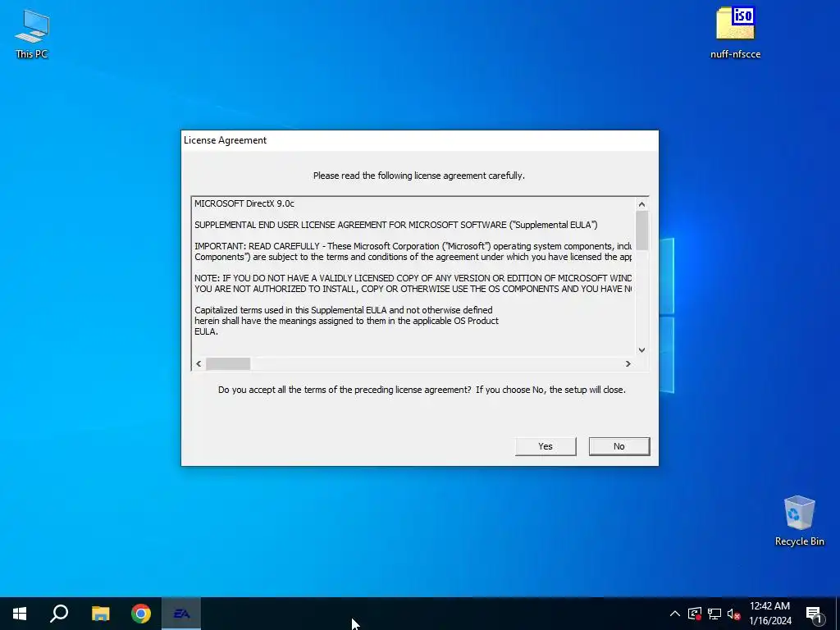This screenshot has width=840, height=630.
Task: Click the 'MICROSOFT DirectX 9.0c' line
Action: 244,203
